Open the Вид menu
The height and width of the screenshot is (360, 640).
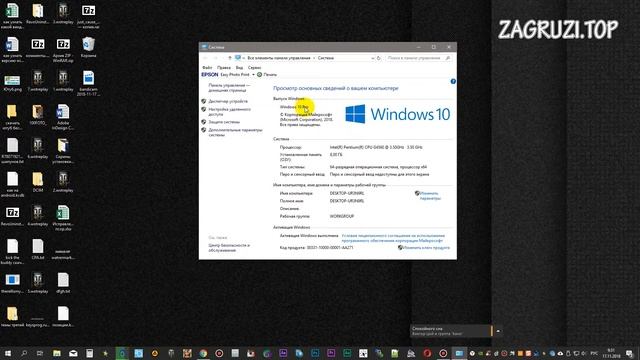(240, 68)
